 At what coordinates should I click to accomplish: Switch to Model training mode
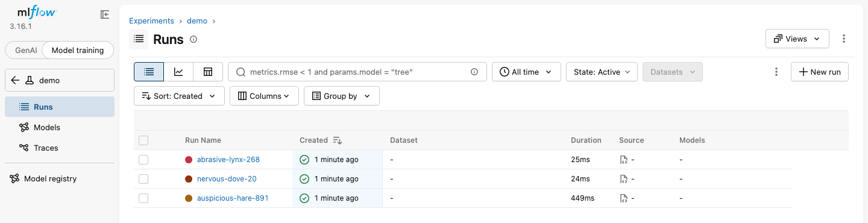78,51
